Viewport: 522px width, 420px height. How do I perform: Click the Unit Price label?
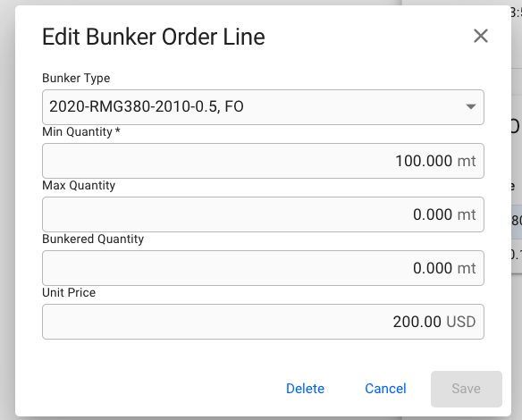[x=69, y=292]
